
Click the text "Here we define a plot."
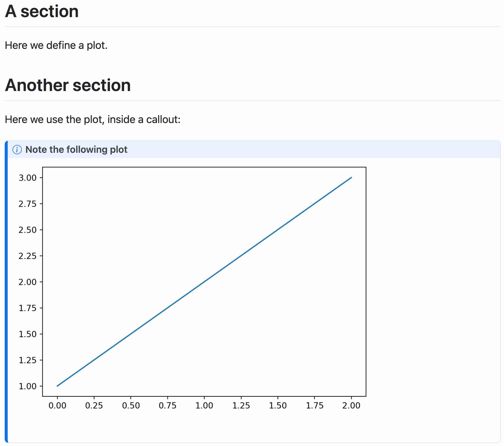(x=56, y=45)
